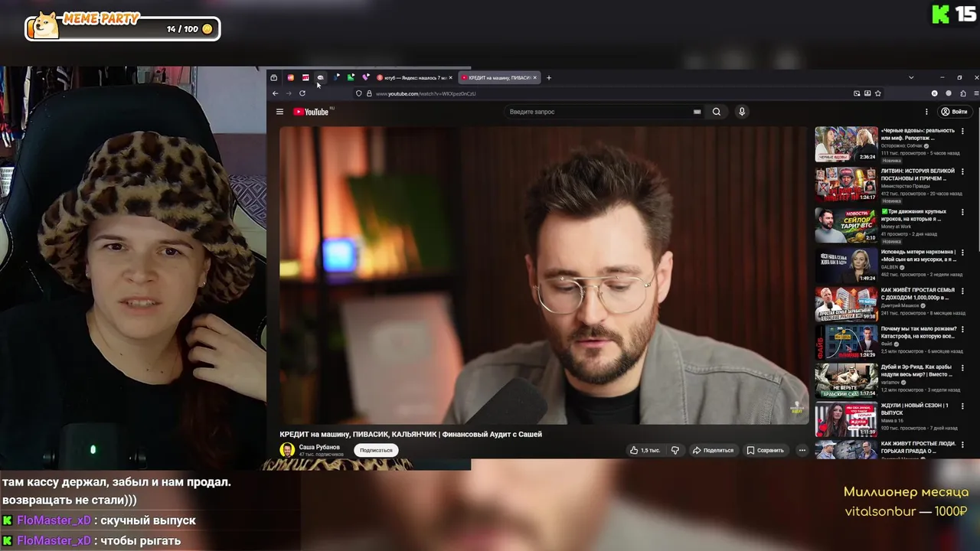Image resolution: width=980 pixels, height=551 pixels.
Task: Open options for Дубай и Эр-Рияд video
Action: pos(962,367)
